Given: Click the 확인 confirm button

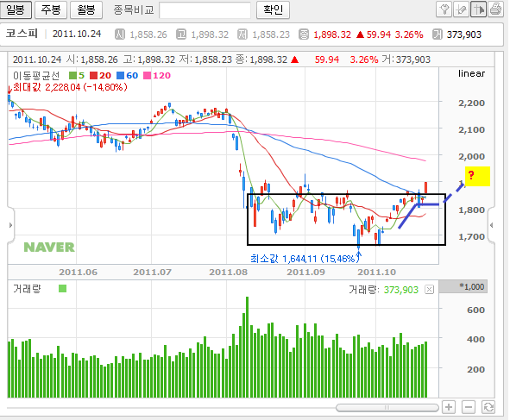Looking at the screenshot, I should click(273, 9).
